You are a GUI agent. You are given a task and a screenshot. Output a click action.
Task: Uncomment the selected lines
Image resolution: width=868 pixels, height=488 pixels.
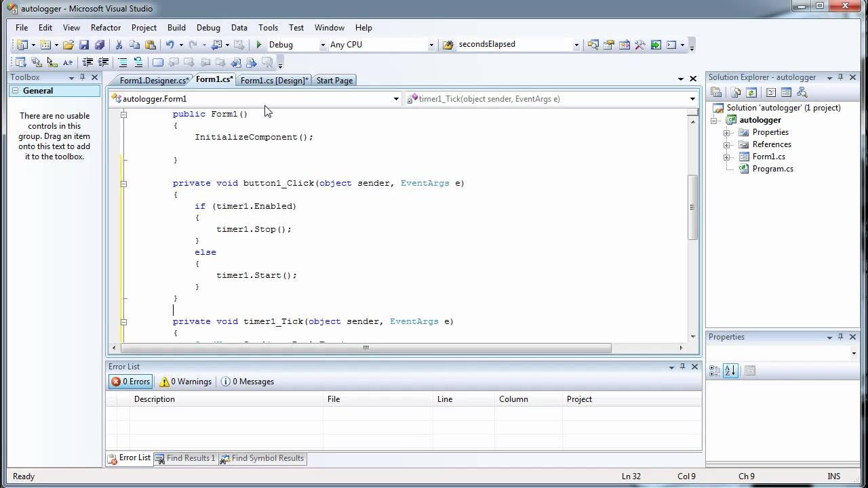(x=138, y=62)
